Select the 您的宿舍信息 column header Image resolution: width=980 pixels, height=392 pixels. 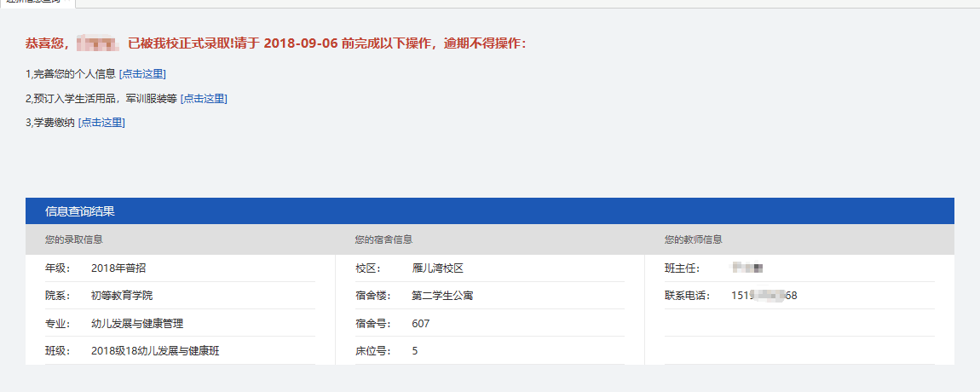point(384,240)
